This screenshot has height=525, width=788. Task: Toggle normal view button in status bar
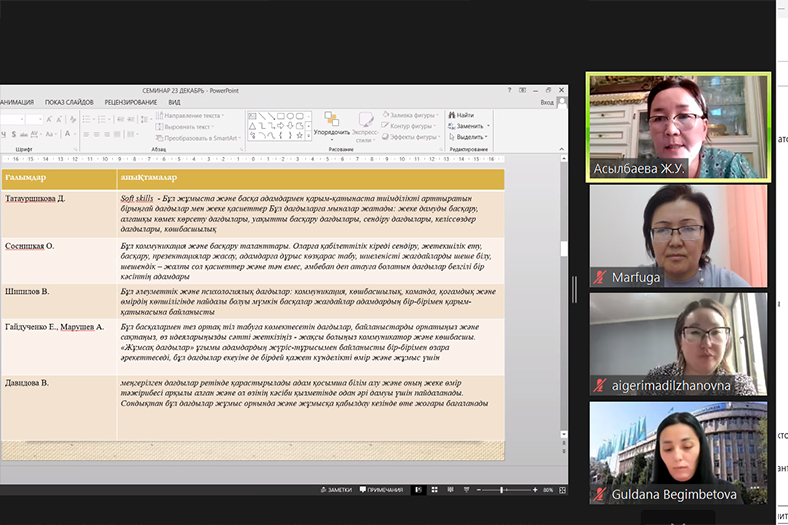(421, 489)
